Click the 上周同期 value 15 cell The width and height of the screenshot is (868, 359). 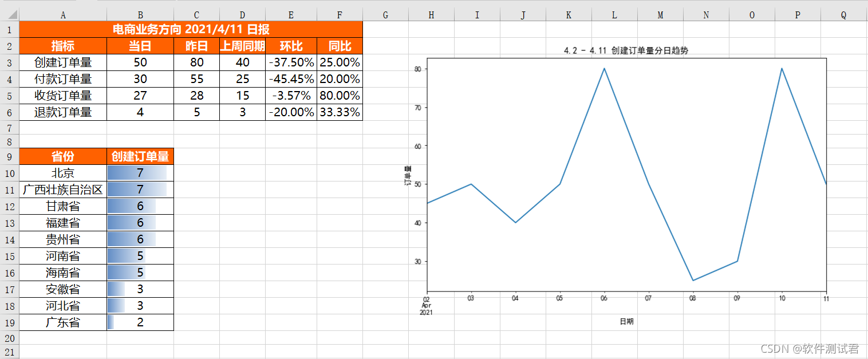(x=242, y=96)
